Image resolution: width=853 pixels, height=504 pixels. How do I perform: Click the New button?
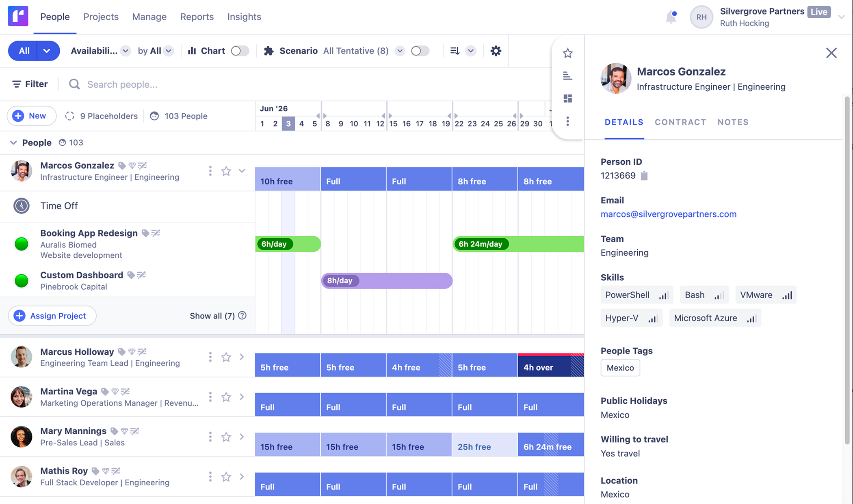31,116
